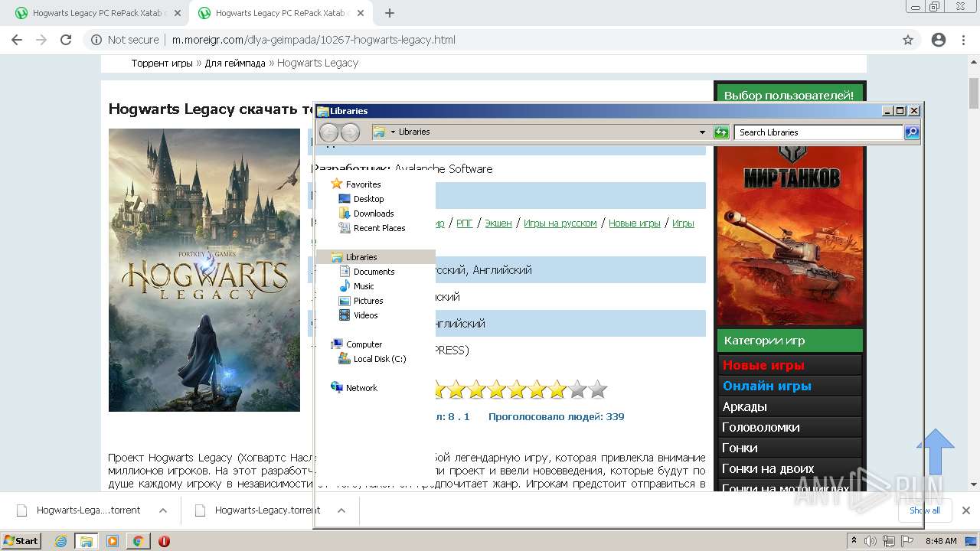Open Libraries address bar dropdown
Image resolution: width=980 pixels, height=551 pixels.
coord(702,132)
